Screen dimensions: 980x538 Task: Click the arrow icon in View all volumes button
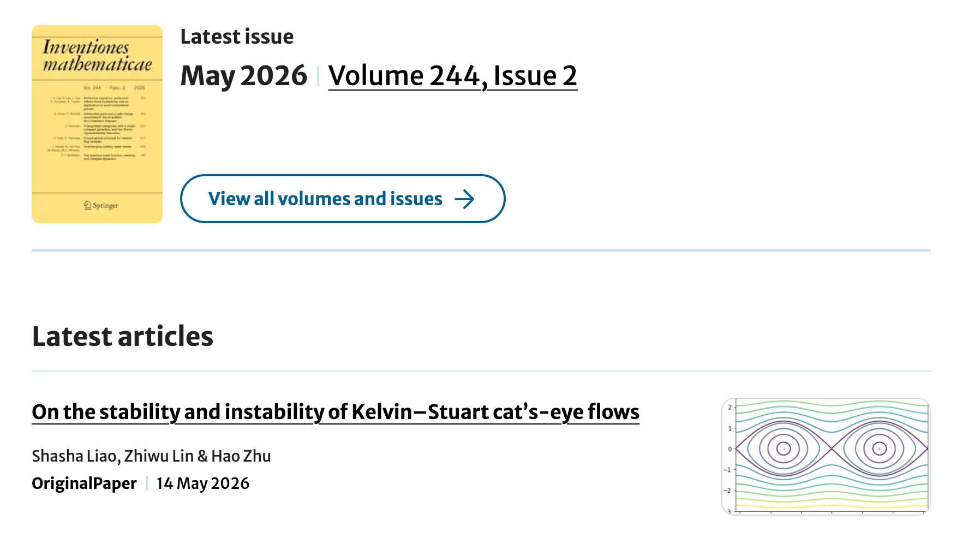pos(464,199)
